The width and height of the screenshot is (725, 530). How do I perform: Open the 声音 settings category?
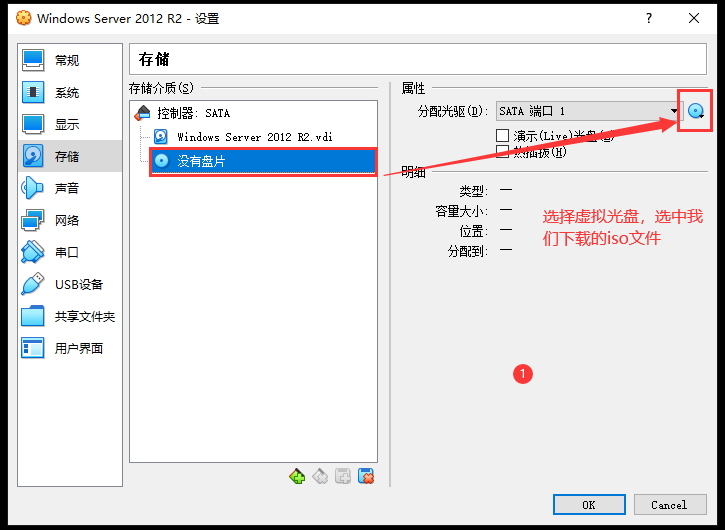tap(70, 188)
